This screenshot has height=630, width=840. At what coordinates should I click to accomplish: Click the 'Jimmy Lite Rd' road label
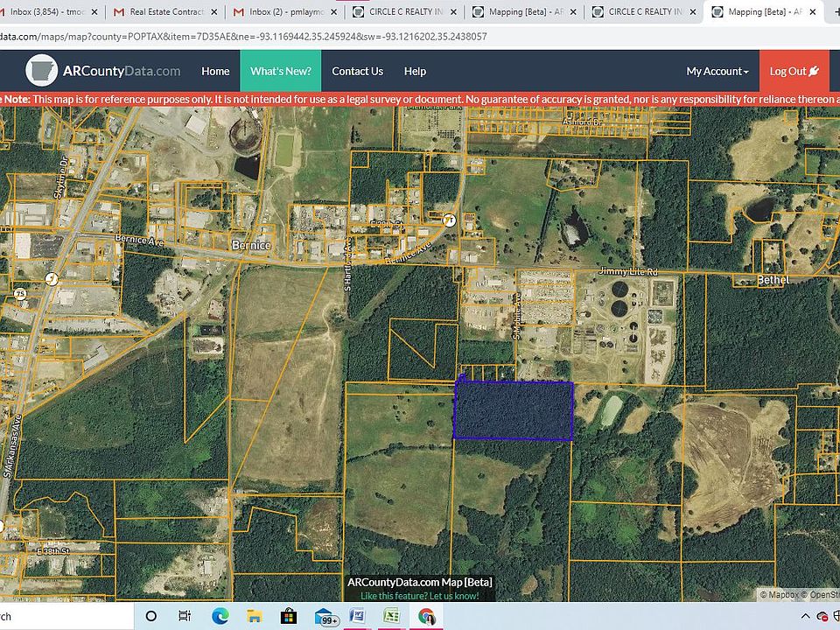(x=628, y=271)
